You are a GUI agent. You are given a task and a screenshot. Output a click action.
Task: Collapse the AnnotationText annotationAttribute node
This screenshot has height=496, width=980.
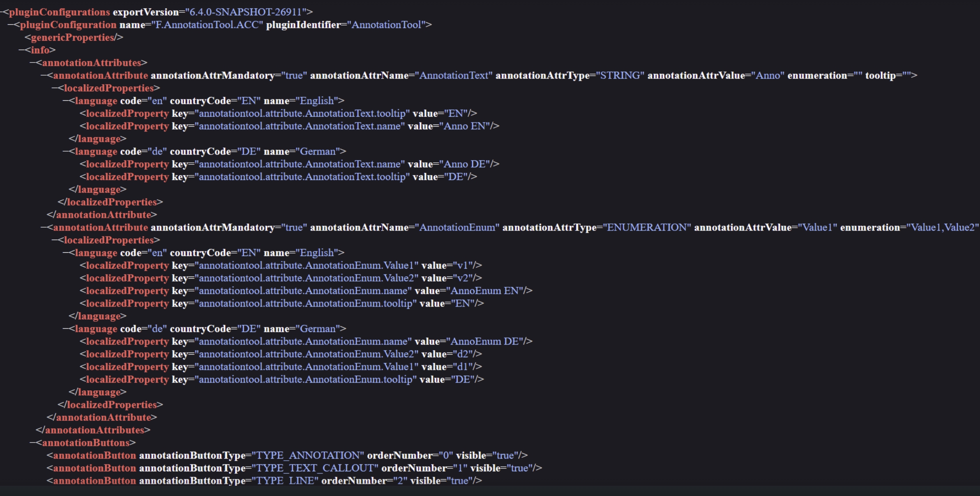[x=44, y=76]
